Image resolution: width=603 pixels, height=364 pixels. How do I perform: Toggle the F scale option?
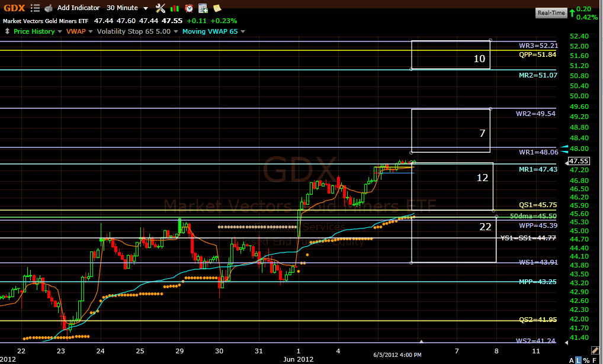click(595, 360)
